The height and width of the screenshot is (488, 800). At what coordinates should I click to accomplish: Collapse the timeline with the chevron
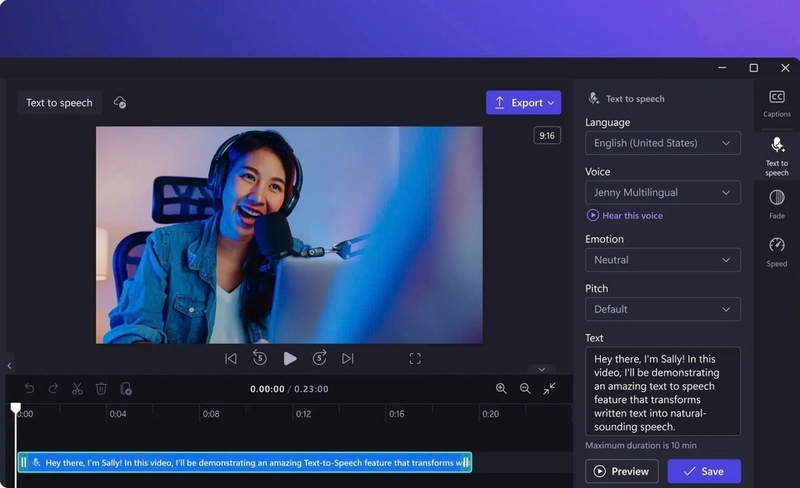click(x=542, y=369)
